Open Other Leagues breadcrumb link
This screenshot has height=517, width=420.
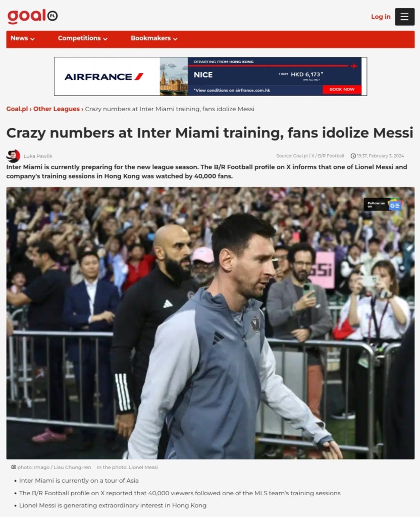pos(57,109)
